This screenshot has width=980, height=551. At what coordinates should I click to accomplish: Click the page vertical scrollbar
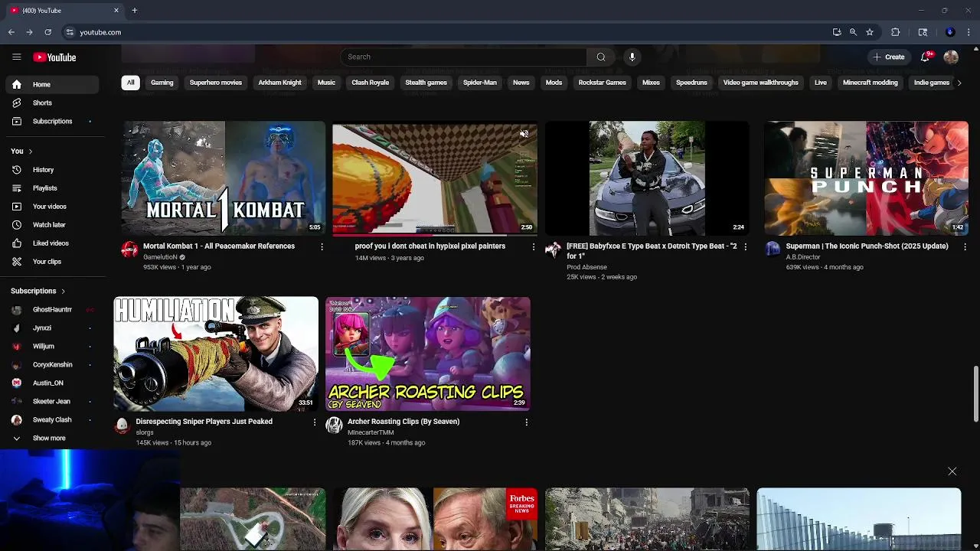[976, 393]
